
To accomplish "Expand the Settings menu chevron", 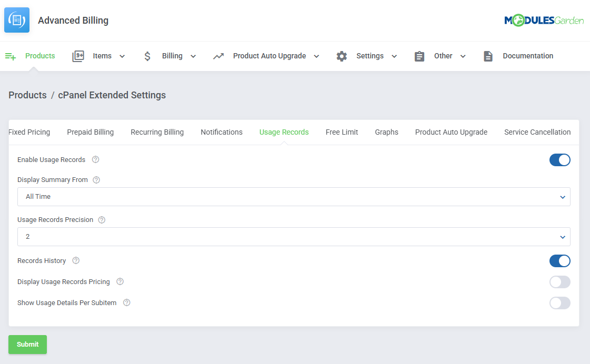I will pos(394,56).
